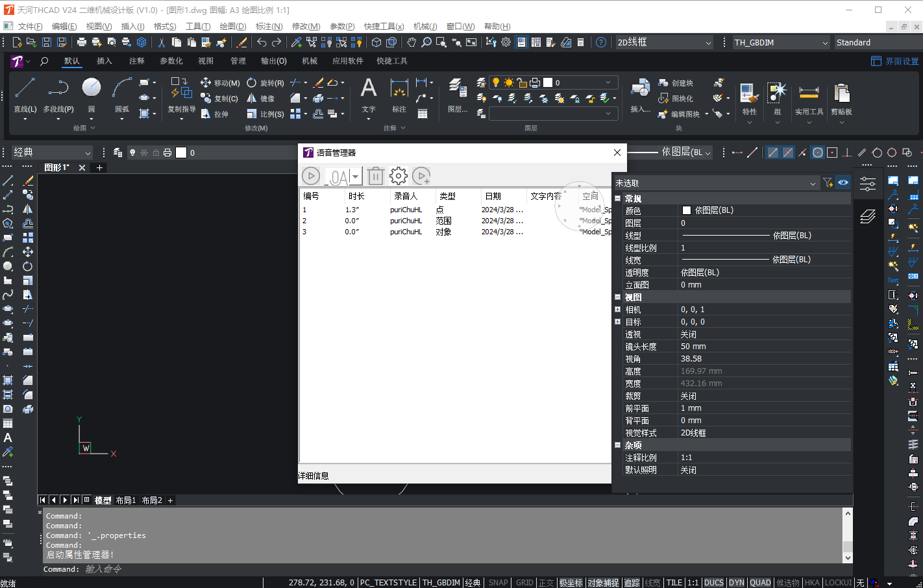Toggle QUAD in status bar

(x=761, y=583)
